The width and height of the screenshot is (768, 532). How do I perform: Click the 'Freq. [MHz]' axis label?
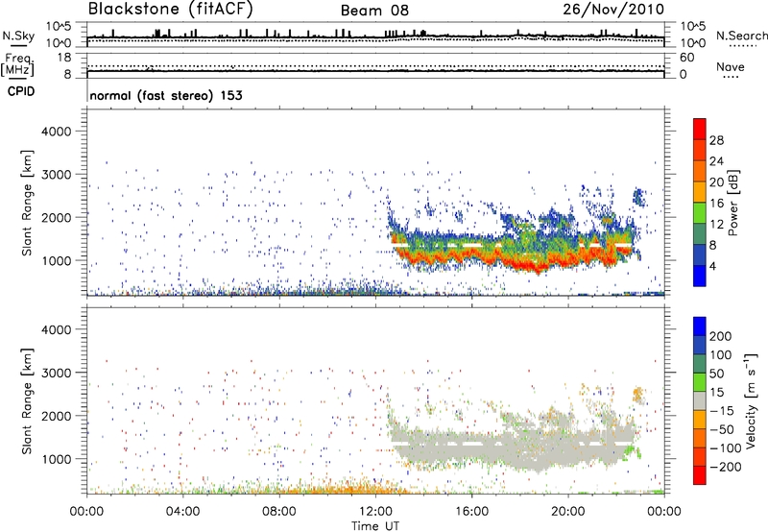(17, 65)
